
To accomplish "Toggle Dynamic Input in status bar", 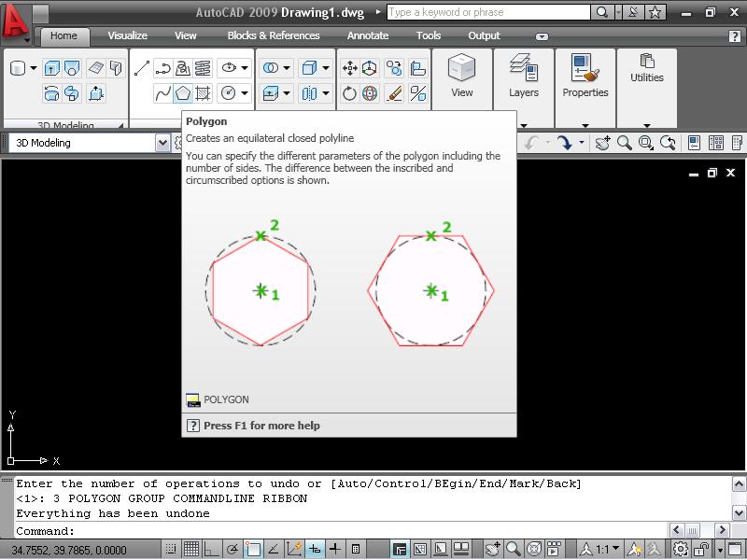I will [315, 550].
